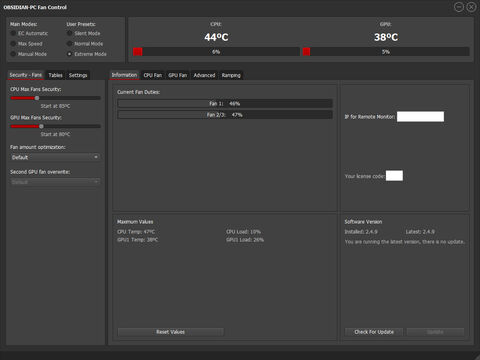Click Check For Update button
The image size is (480, 360).
click(374, 332)
